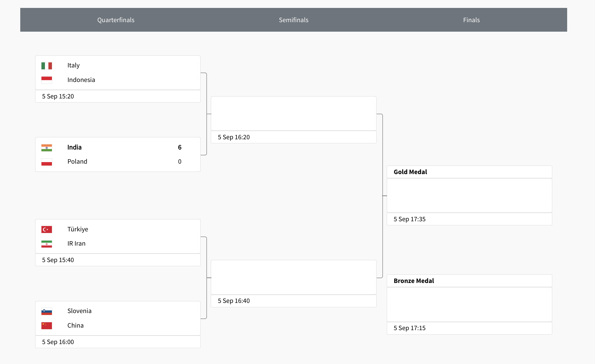Viewport: 595px width, 364px height.
Task: Select the Semifinals column header
Action: (293, 20)
